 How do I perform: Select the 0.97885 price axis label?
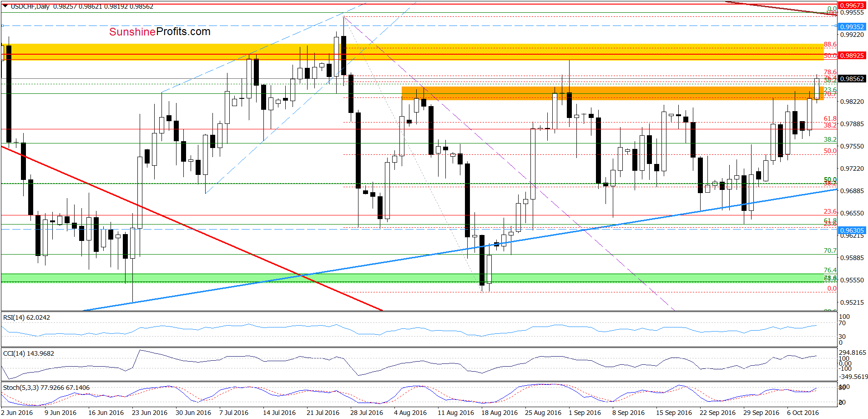[852, 124]
